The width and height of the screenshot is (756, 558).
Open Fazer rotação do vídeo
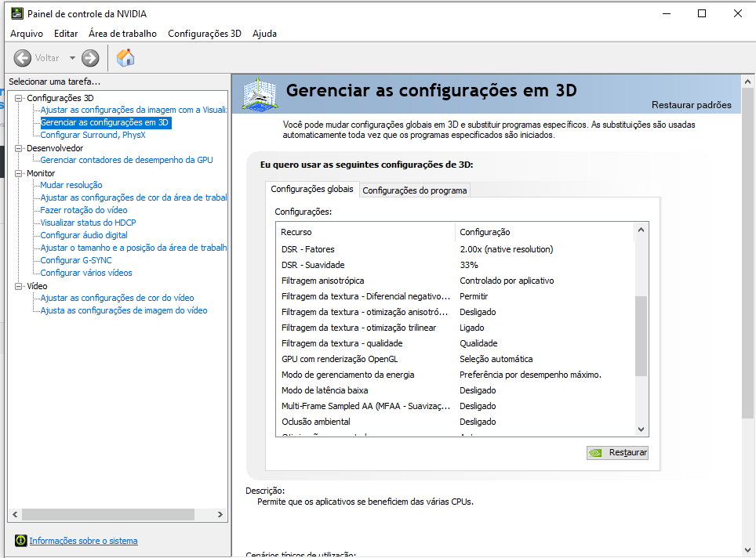click(83, 210)
